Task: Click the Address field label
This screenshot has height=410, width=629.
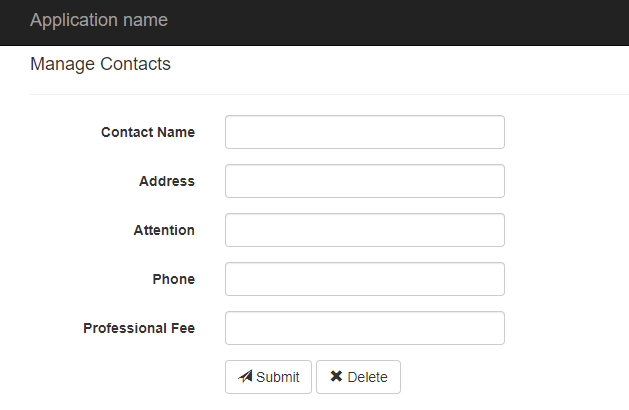Action: pos(167,181)
